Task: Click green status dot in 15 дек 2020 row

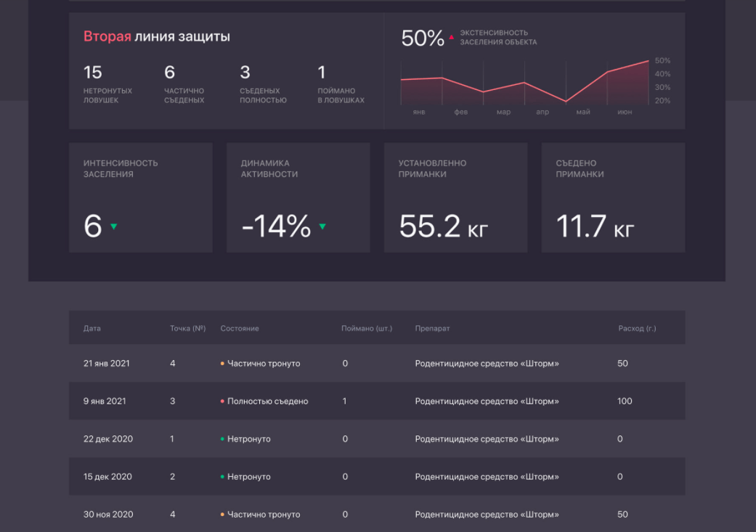Action: click(x=222, y=477)
